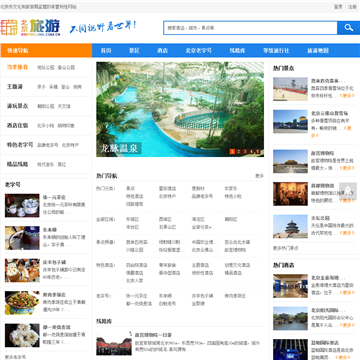Open the 北京云佛山滑雪场 thumbnail
Screen dimensions: 360x360
tap(290, 121)
